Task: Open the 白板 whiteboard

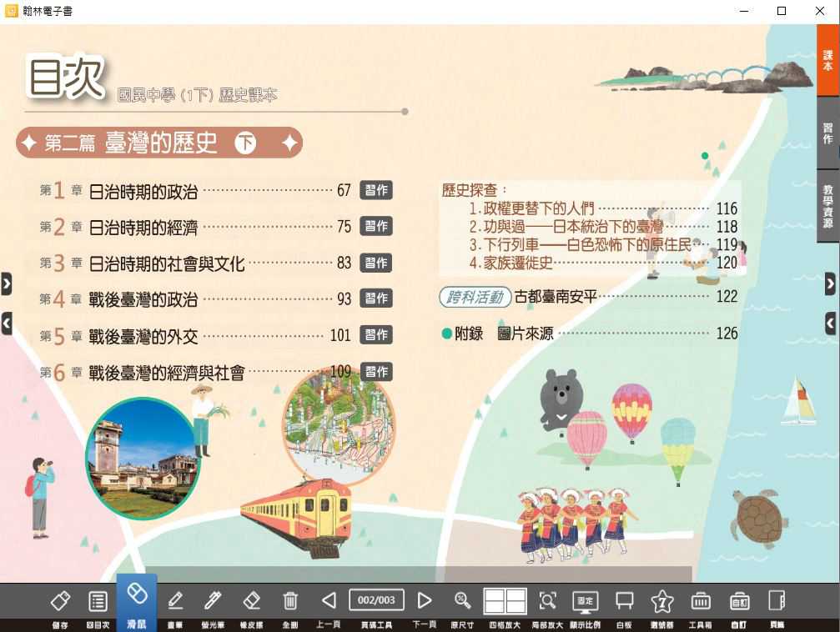Action: (624, 601)
